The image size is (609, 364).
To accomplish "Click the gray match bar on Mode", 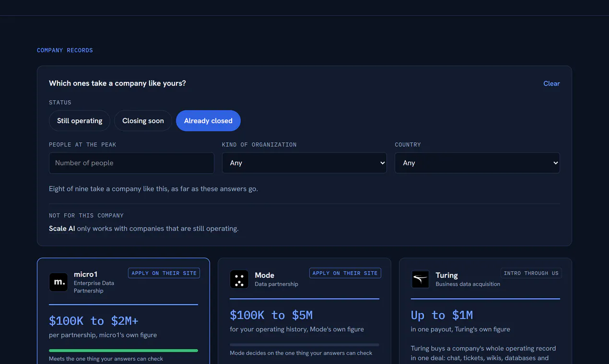I will coord(304,345).
